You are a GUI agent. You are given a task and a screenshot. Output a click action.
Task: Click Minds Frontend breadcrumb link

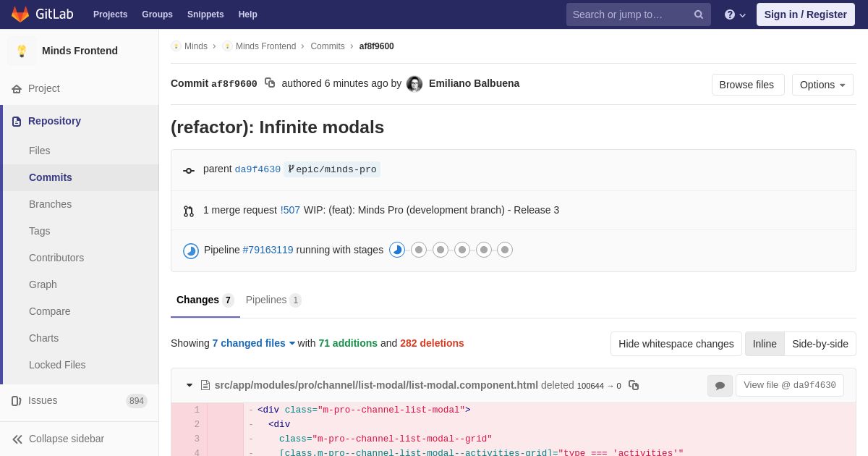[265, 46]
